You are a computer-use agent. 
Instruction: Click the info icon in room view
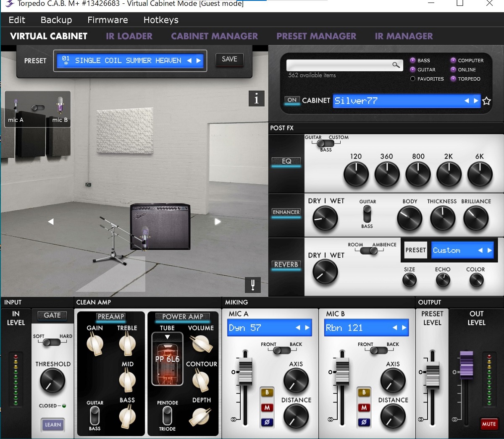coord(257,99)
